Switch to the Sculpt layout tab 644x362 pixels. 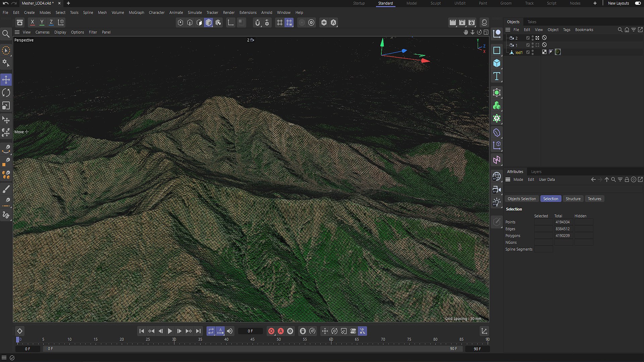point(435,3)
